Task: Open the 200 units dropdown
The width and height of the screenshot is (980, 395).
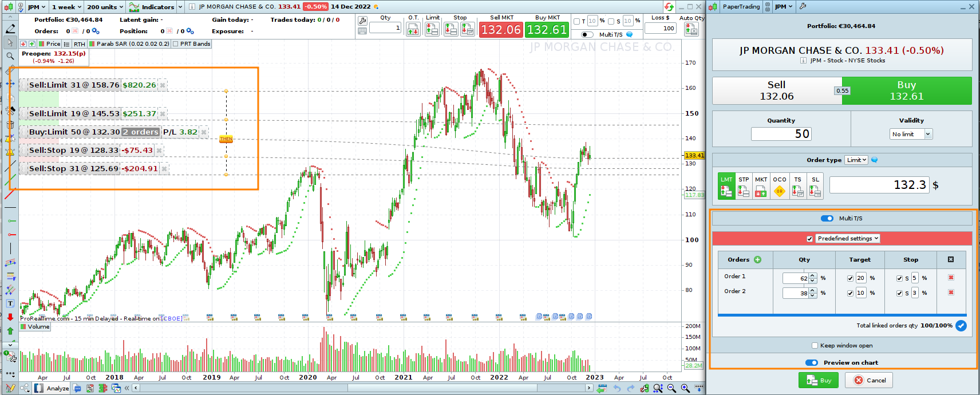Action: pos(105,7)
